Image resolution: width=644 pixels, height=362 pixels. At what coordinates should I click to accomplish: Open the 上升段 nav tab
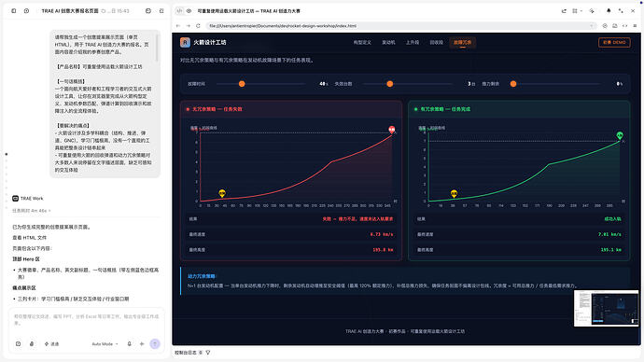[x=413, y=42]
